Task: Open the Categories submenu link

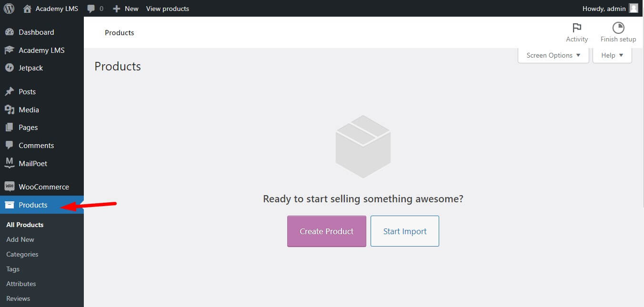Action: tap(22, 254)
